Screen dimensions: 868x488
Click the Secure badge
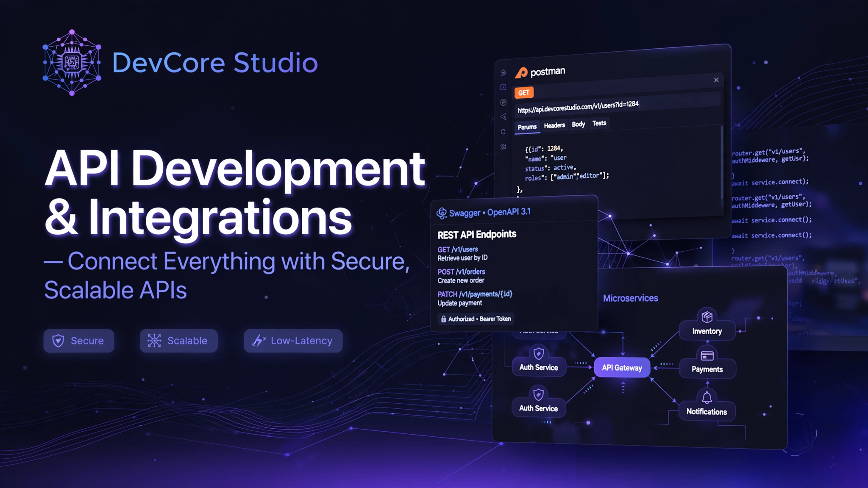(x=79, y=341)
